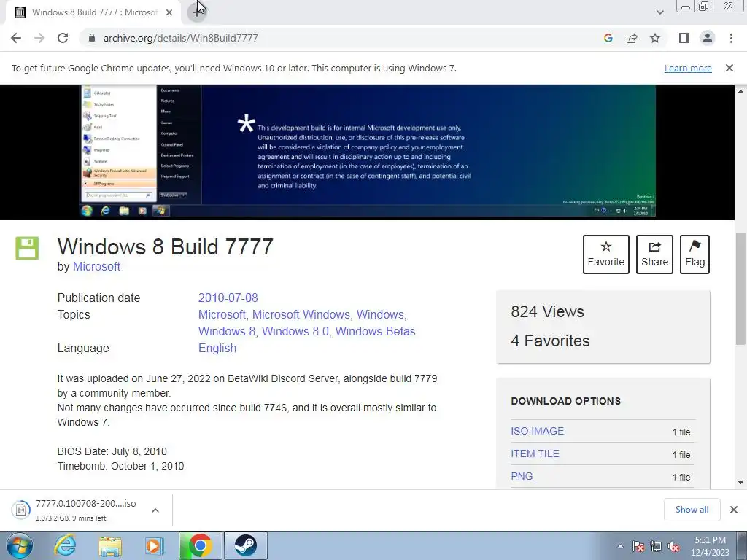Follow the Learn more link
This screenshot has width=747, height=560.
point(688,68)
